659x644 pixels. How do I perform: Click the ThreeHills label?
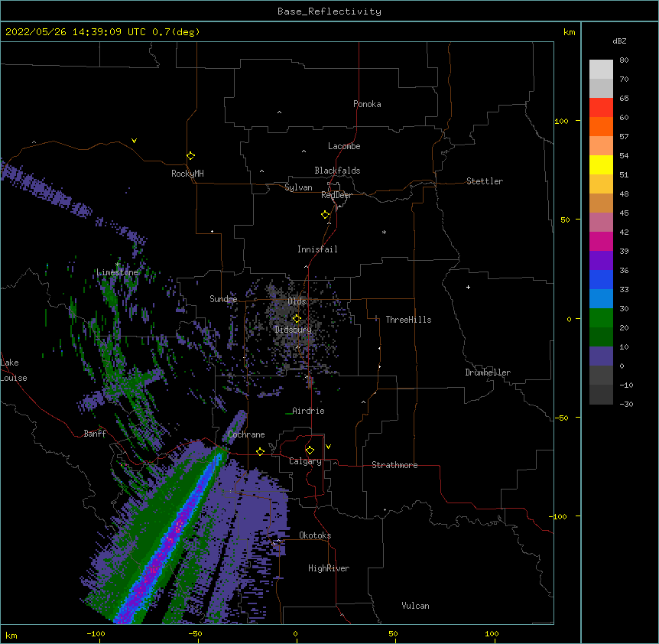pos(408,320)
